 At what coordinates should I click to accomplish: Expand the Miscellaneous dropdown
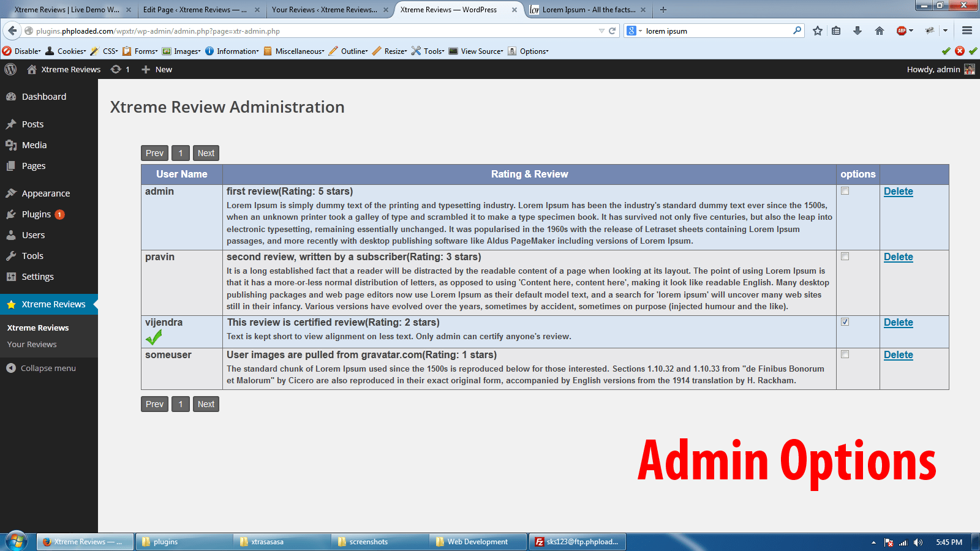294,51
